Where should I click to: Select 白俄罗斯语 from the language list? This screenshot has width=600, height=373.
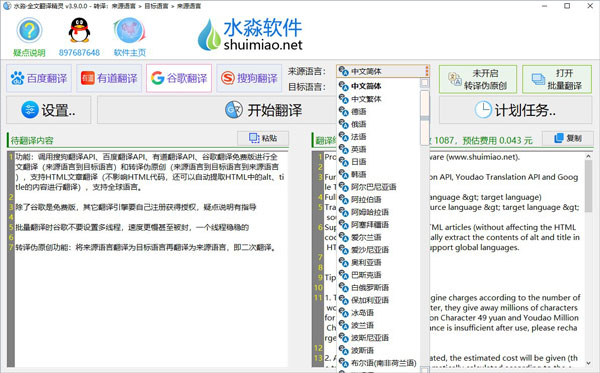pos(378,287)
